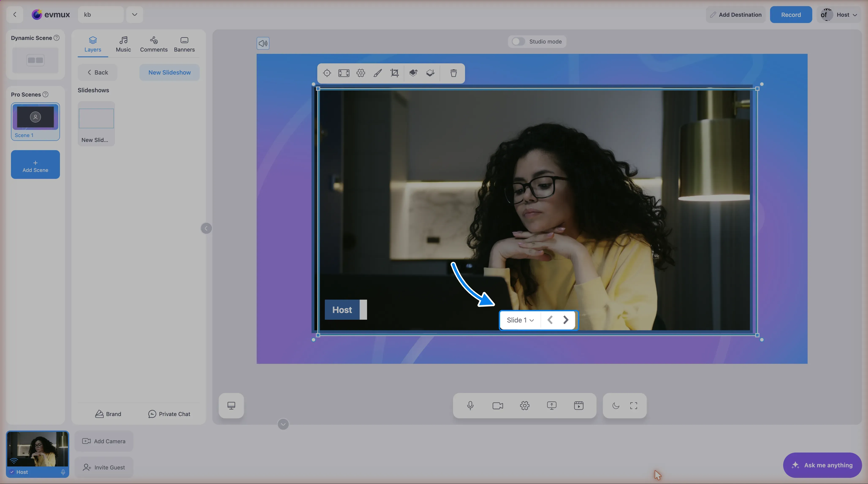Open layer settings gear in floating toolbar

tap(361, 73)
